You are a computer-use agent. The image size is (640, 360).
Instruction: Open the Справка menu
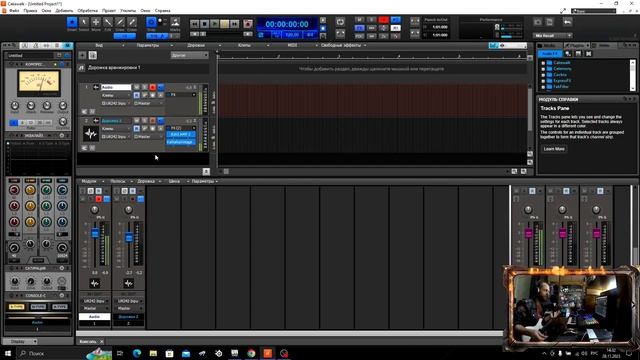click(x=163, y=11)
